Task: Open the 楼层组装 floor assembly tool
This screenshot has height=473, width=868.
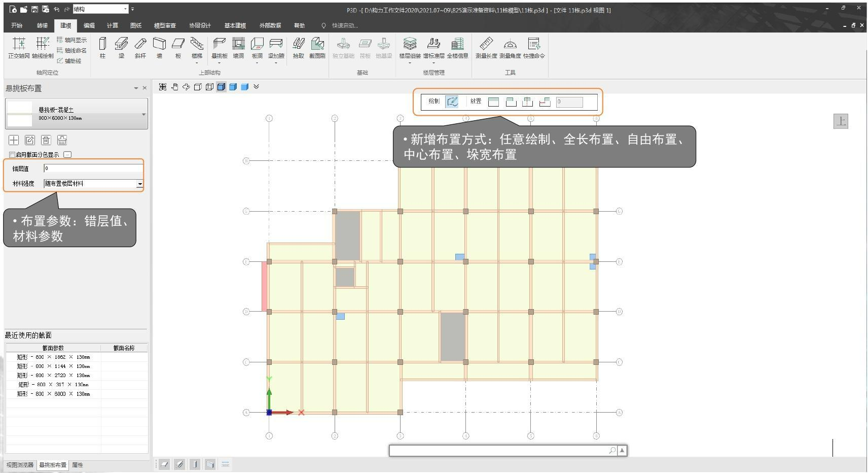Action: tap(410, 48)
